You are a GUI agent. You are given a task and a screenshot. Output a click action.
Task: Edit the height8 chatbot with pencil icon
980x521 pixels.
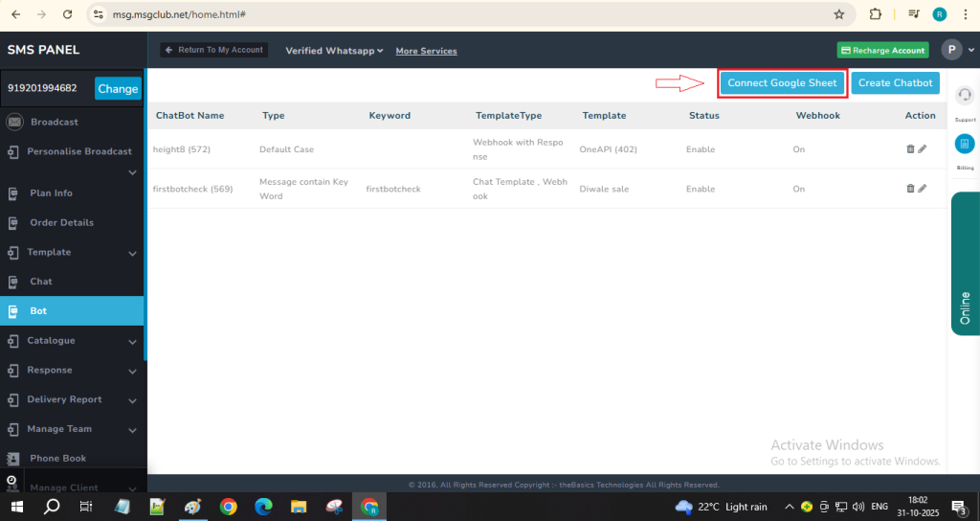click(923, 148)
